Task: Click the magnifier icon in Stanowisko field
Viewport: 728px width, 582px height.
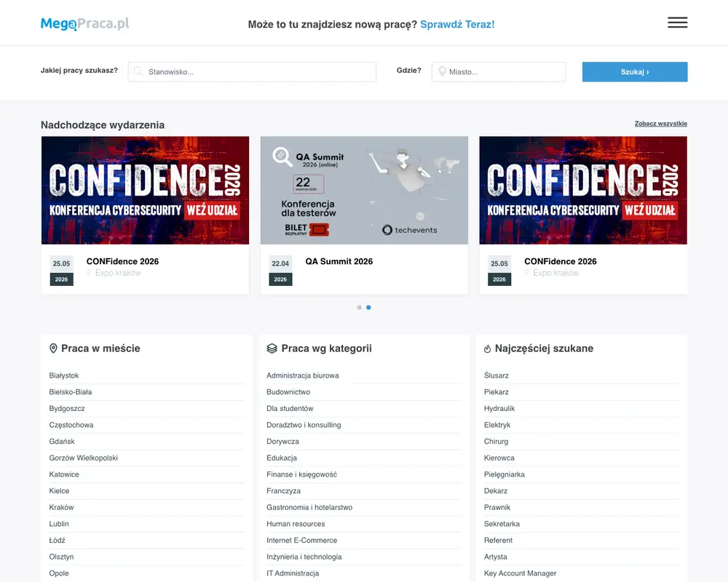Action: (x=138, y=71)
